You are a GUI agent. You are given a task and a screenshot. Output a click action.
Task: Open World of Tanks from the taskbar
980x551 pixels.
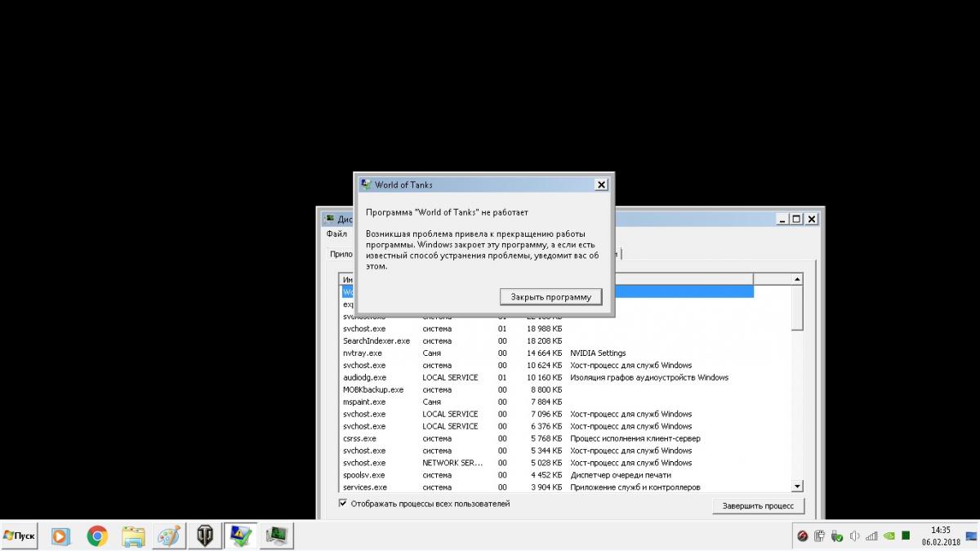click(x=205, y=535)
